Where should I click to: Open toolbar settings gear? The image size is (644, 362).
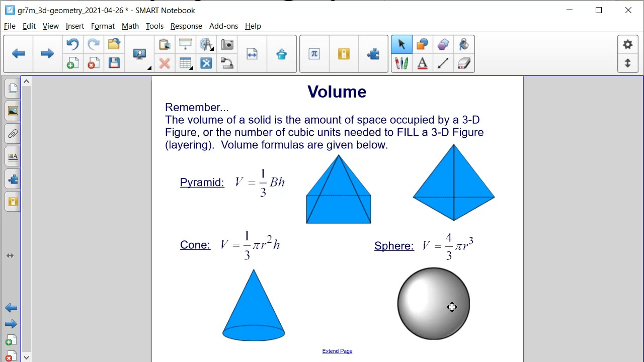click(628, 44)
